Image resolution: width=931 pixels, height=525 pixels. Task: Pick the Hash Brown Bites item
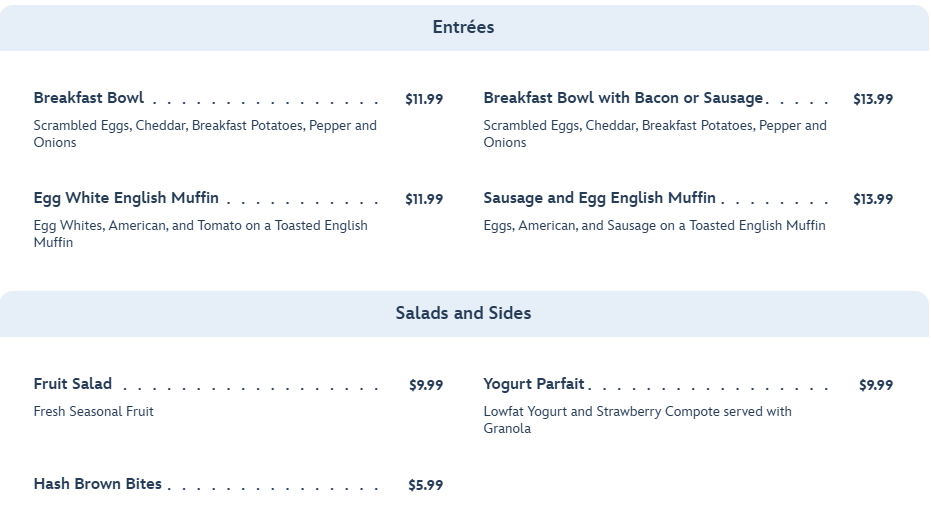(97, 484)
